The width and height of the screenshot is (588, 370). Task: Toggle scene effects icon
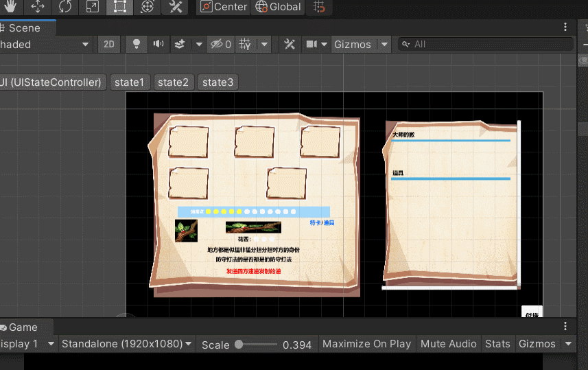click(x=180, y=45)
